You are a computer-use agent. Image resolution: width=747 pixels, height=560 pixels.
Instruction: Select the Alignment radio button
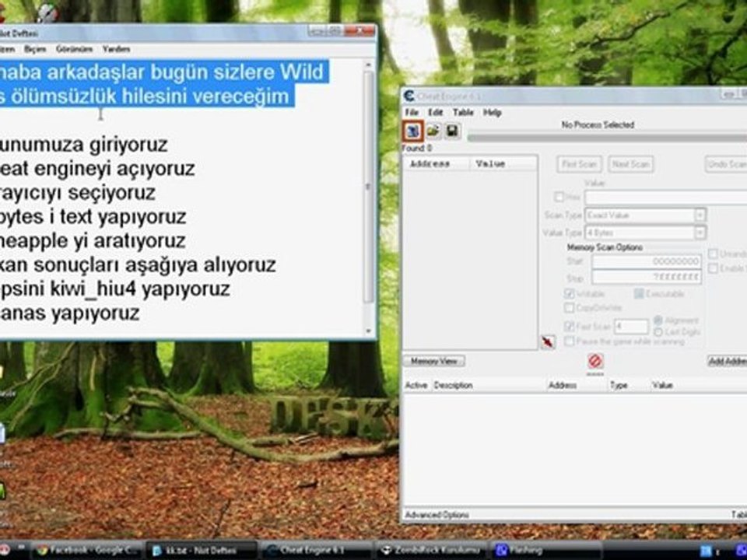click(658, 320)
